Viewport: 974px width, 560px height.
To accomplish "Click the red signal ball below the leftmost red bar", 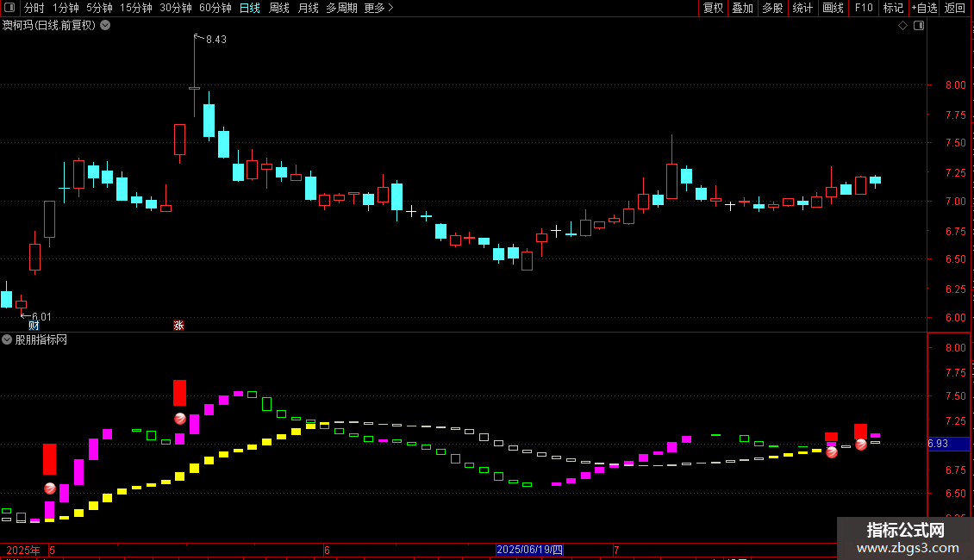I will click(x=50, y=488).
